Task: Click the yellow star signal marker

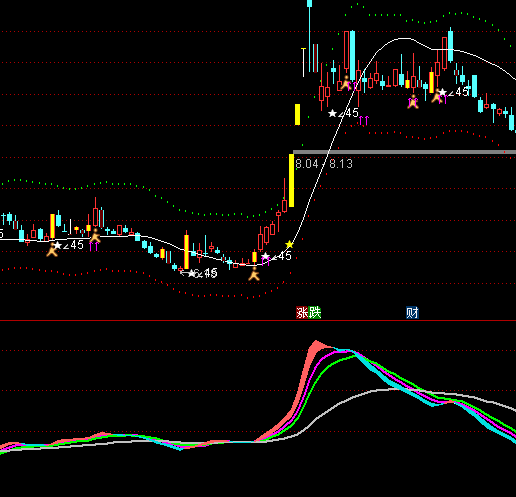Action: 289,245
